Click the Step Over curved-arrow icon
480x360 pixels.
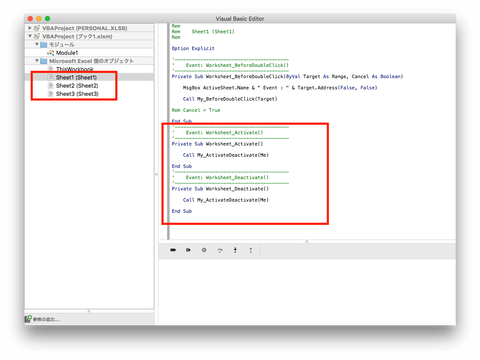coord(220,250)
